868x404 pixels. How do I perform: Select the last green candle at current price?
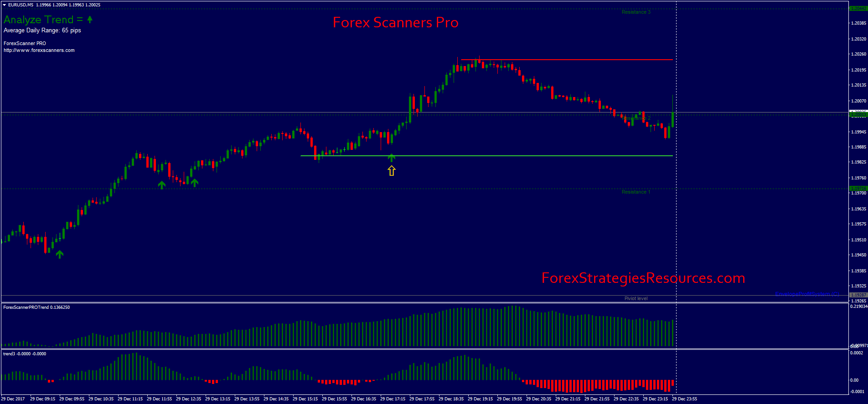click(673, 119)
